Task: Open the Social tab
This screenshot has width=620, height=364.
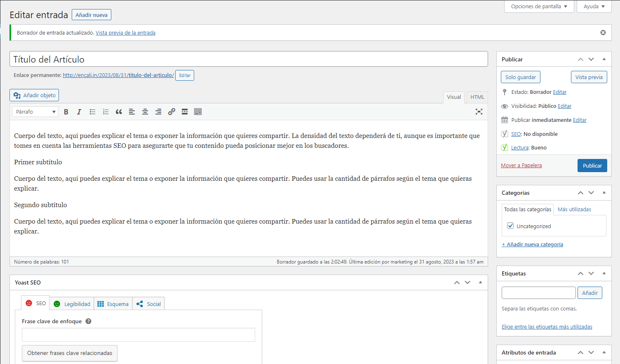Action: pos(148,304)
